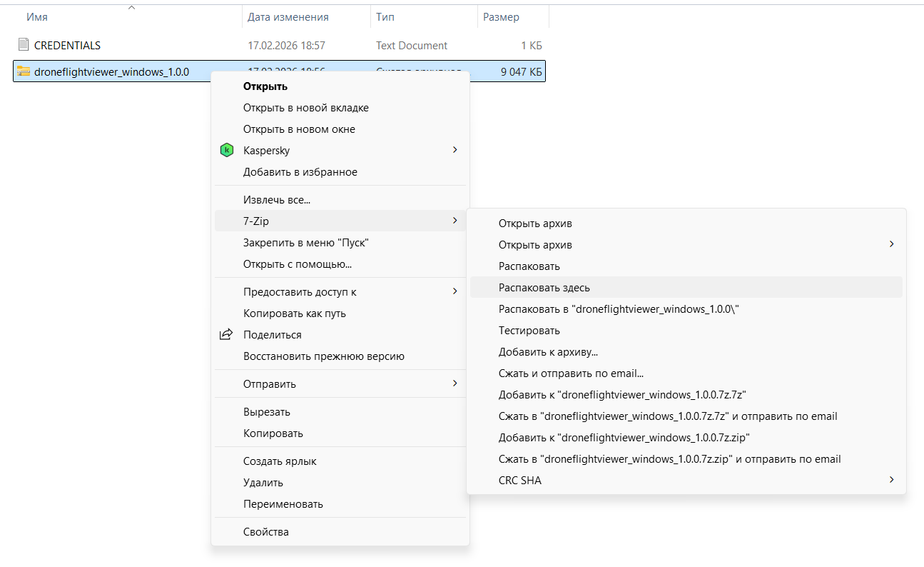
Task: Sort files by Размер column header
Action: 501,17
